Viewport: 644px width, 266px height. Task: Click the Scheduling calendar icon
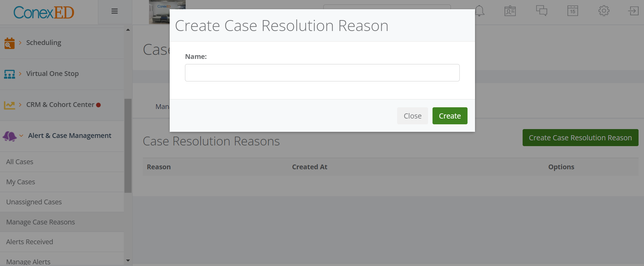10,43
